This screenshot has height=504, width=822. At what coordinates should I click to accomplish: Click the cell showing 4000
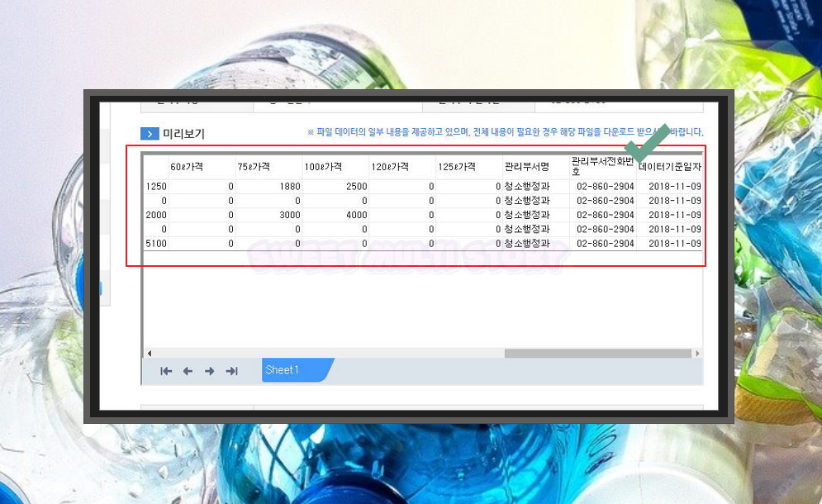335,215
